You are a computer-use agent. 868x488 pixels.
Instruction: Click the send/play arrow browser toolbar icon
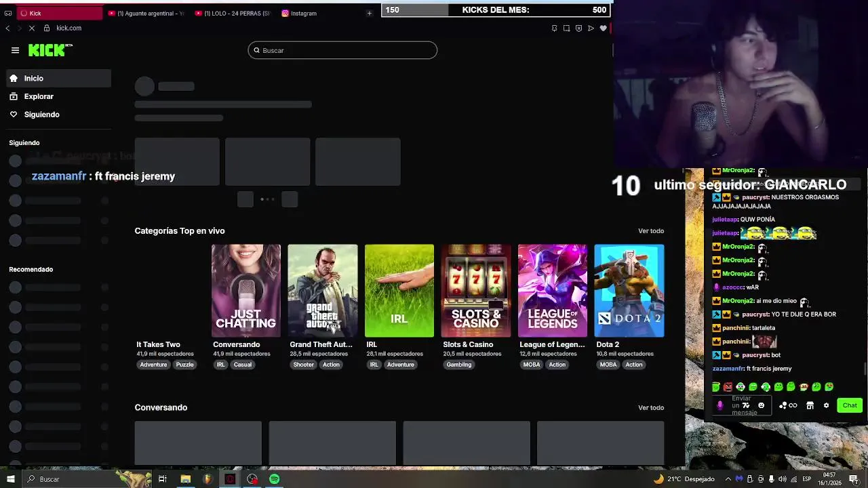coord(591,28)
